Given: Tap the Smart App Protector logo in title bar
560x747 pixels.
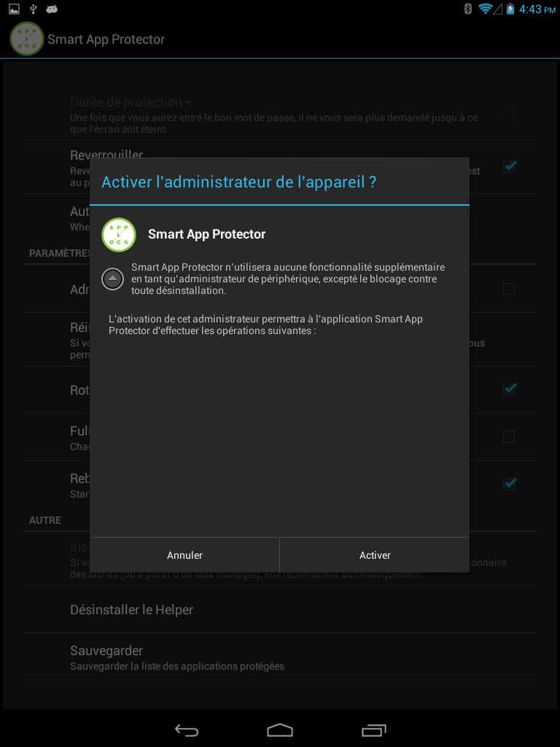Looking at the screenshot, I should 27,39.
